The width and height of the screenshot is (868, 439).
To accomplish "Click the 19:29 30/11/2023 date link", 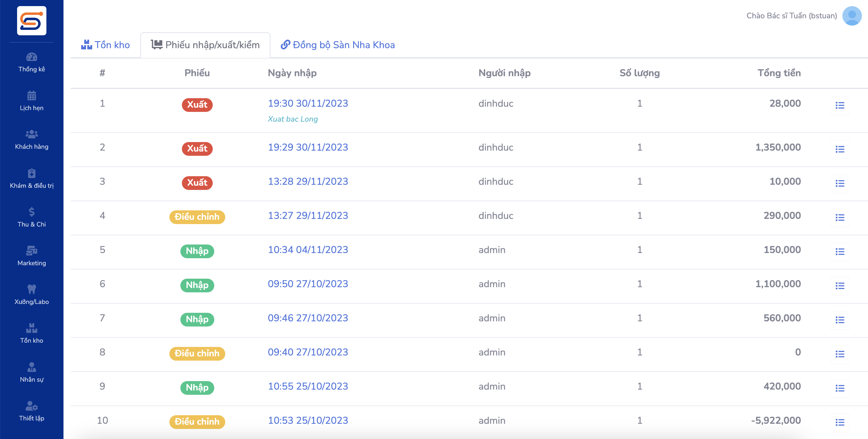I will coord(308,148).
